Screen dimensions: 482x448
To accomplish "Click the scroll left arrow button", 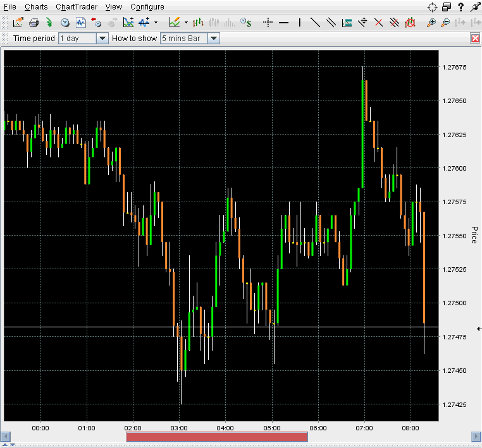I will click(5, 437).
